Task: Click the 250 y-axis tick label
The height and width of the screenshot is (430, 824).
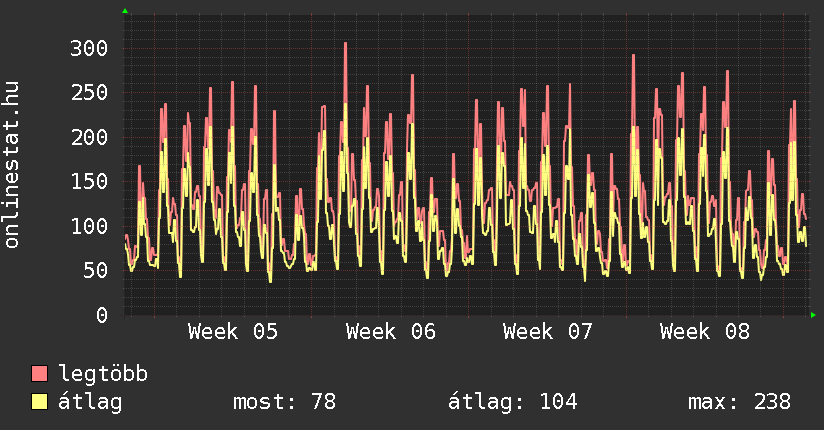Action: click(x=88, y=93)
